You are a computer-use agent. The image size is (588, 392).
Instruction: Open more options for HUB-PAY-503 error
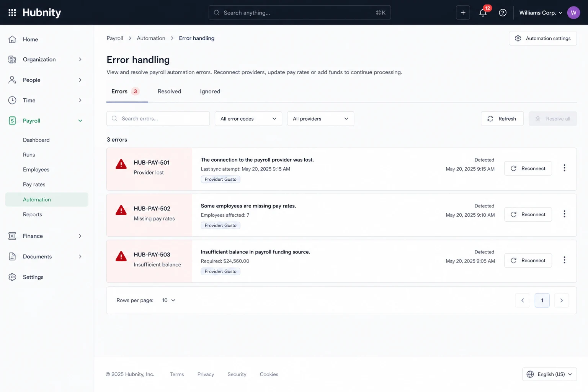[564, 260]
